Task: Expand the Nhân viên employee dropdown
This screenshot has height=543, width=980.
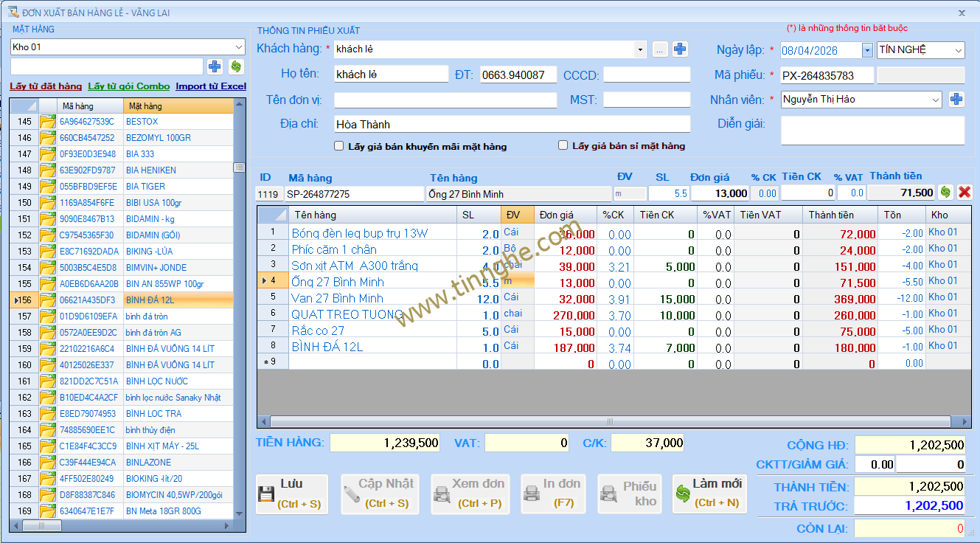Action: pos(935,100)
